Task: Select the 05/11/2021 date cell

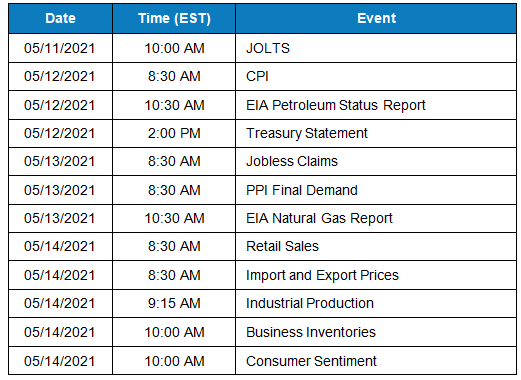Action: pyautogui.click(x=60, y=48)
